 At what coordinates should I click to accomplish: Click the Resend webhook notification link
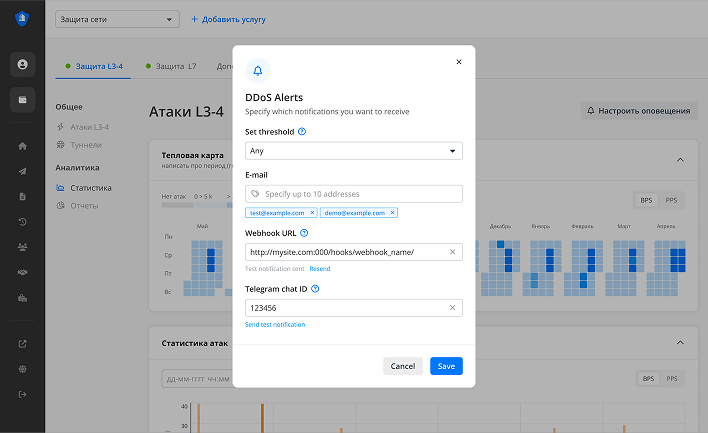[319, 269]
